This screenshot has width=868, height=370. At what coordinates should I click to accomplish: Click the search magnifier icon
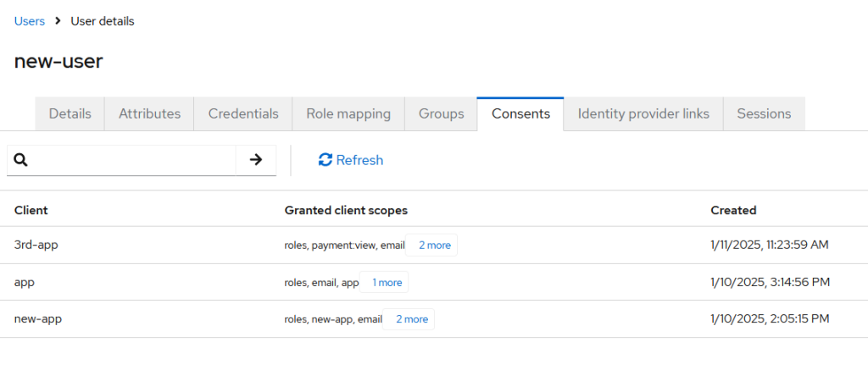pyautogui.click(x=20, y=160)
